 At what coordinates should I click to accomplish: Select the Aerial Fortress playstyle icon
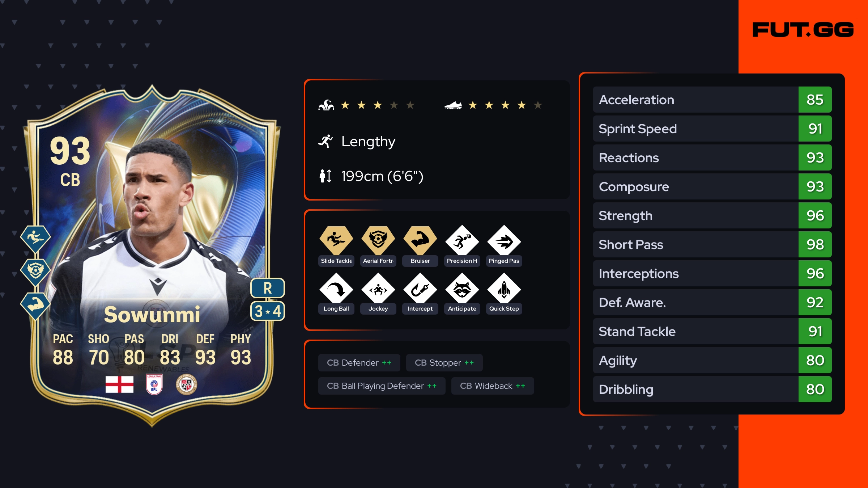click(378, 240)
